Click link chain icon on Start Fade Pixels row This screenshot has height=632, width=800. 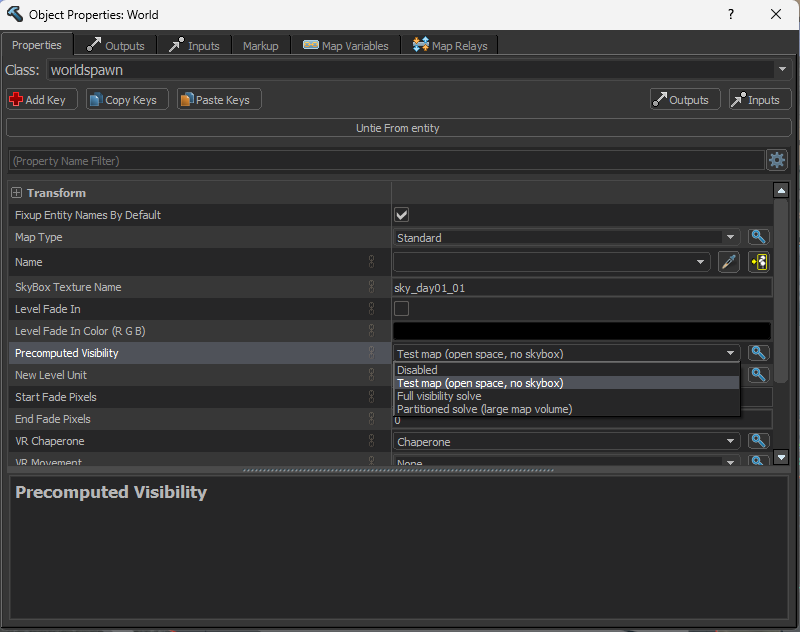click(371, 396)
